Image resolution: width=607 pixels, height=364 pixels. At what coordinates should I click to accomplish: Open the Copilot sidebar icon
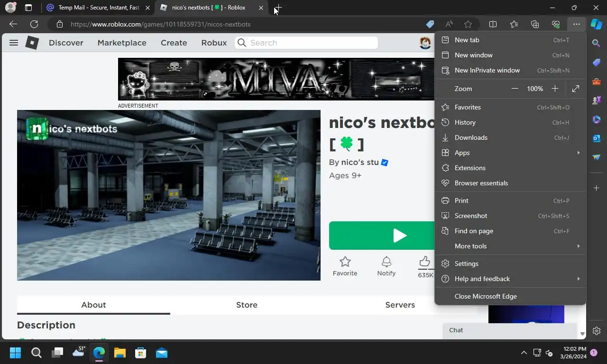[x=596, y=24]
